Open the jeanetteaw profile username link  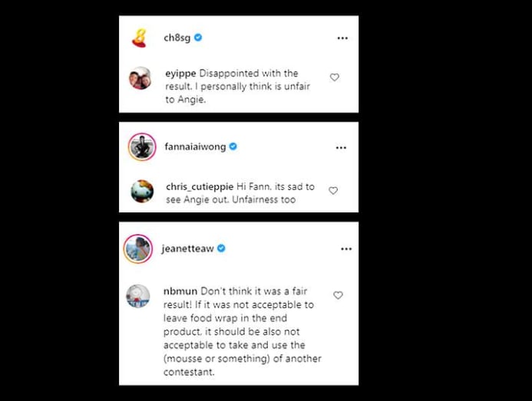click(x=187, y=248)
